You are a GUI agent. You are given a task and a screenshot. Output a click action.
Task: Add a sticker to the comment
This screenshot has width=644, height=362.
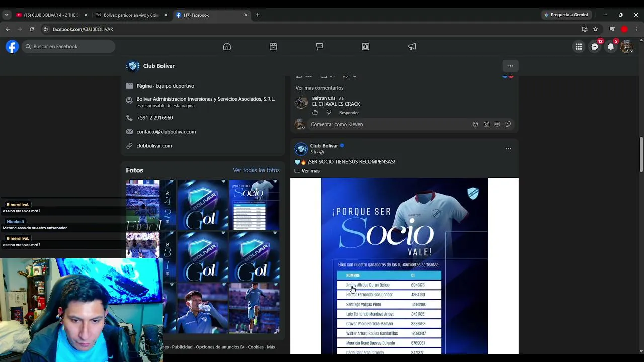pos(508,124)
